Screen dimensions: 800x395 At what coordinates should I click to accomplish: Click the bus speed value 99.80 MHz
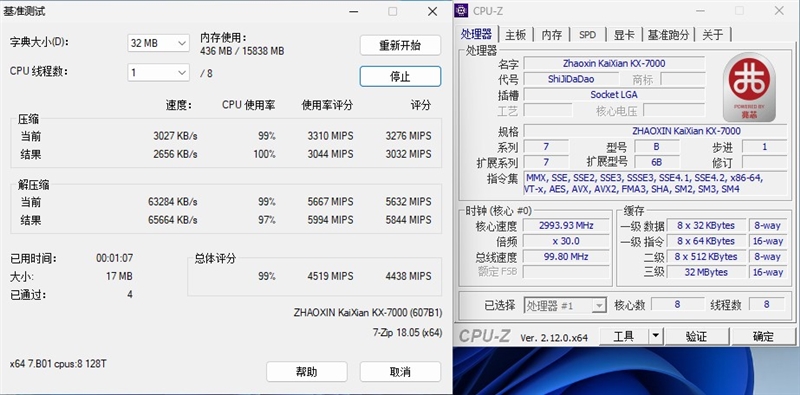pyautogui.click(x=566, y=257)
